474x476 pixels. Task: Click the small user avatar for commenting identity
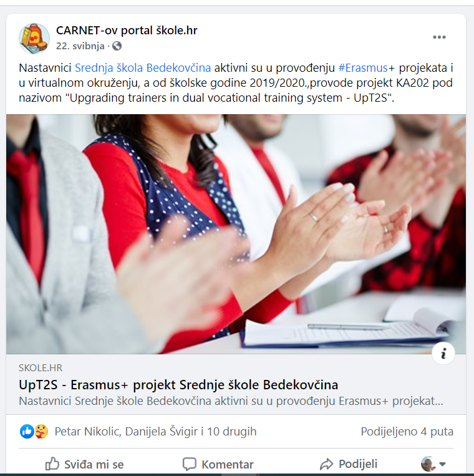428,464
